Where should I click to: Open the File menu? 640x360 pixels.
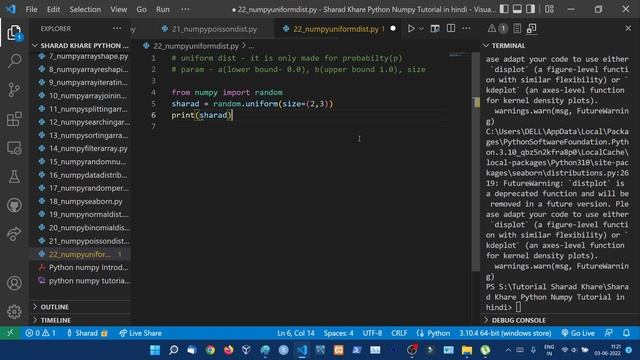click(x=31, y=9)
